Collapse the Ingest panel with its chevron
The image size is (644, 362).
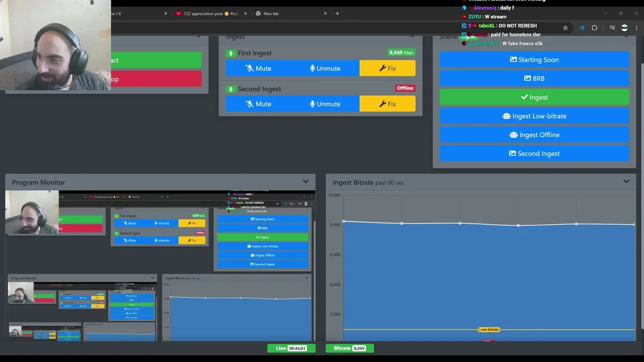tap(413, 36)
